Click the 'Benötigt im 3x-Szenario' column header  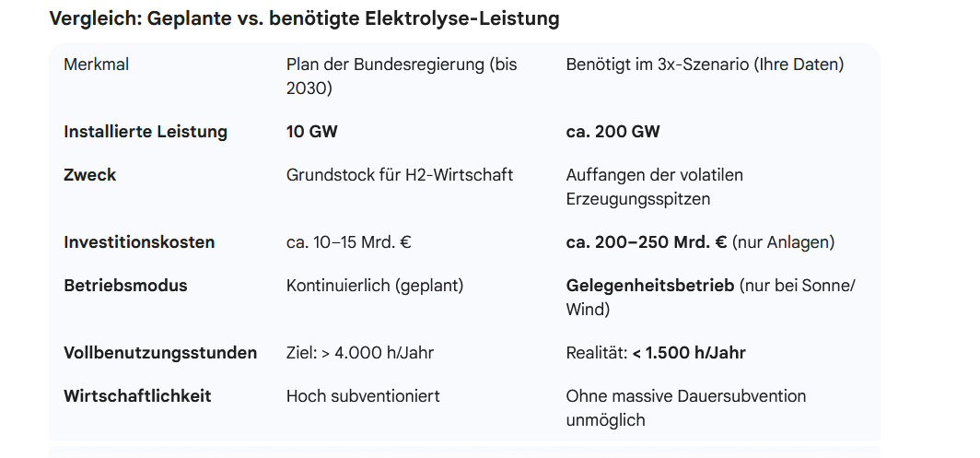(705, 65)
